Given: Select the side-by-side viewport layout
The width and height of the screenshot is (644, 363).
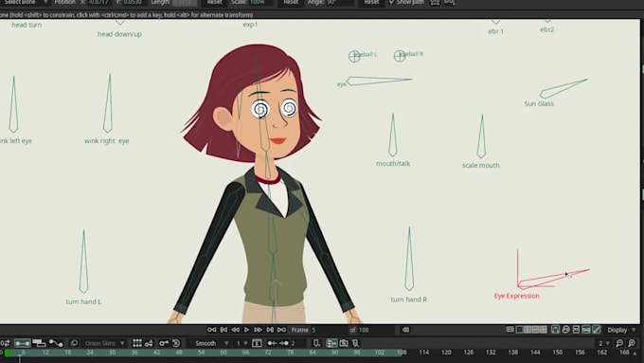Looking at the screenshot, I should [528, 330].
